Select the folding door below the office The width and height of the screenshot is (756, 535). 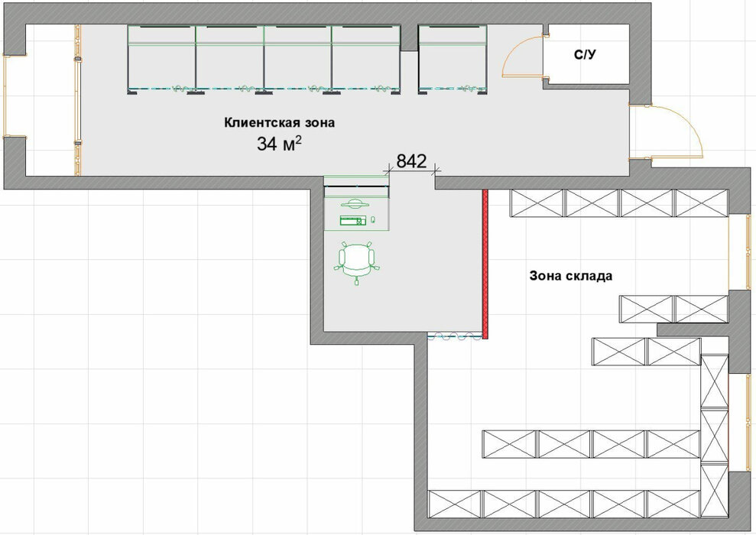[x=454, y=336]
